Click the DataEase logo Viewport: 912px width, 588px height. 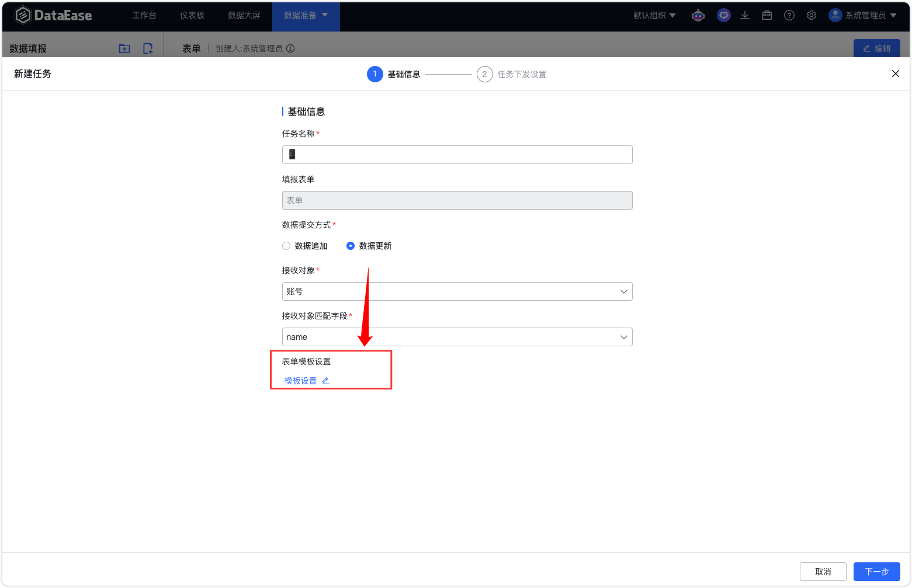53,15
